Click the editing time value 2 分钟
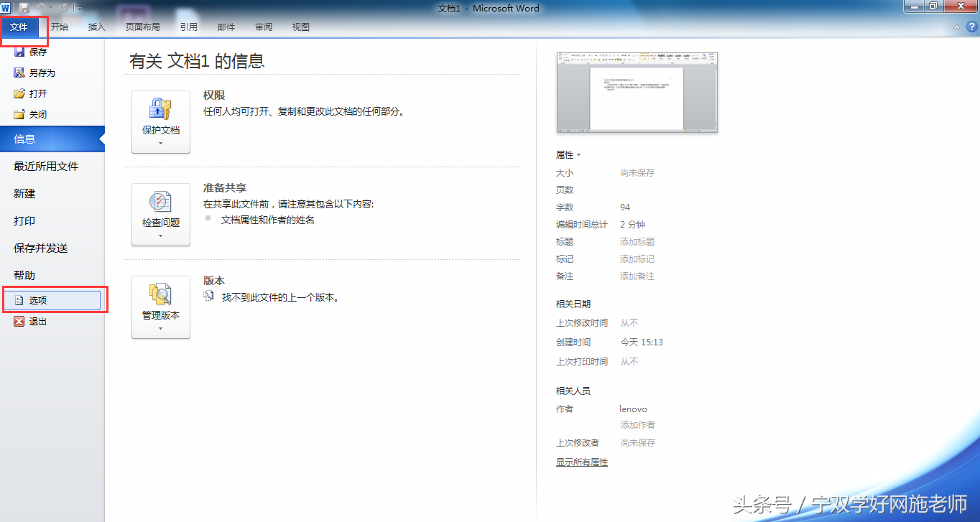Viewport: 980px width, 522px height. (633, 225)
